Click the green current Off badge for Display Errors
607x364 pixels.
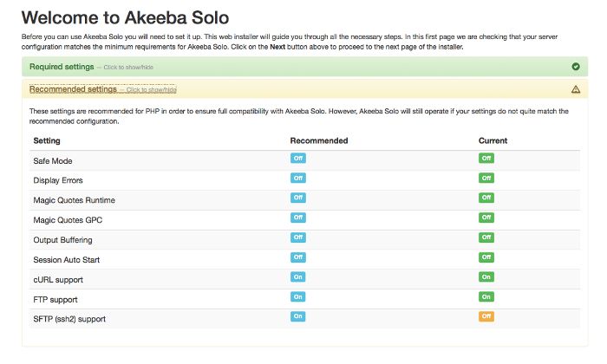click(486, 178)
